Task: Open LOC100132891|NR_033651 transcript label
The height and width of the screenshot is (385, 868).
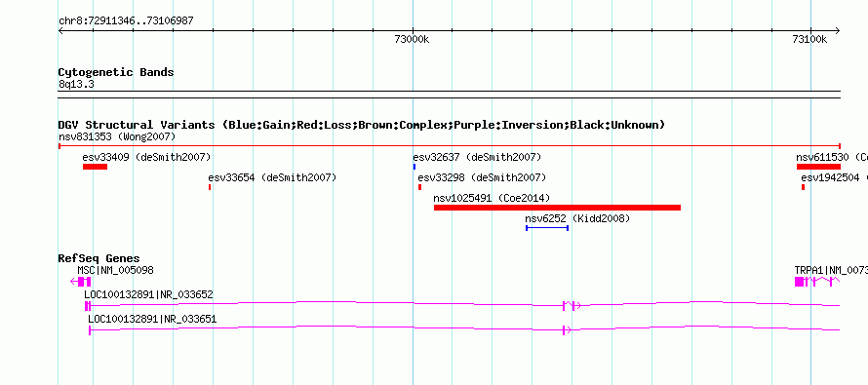Action: coord(152,319)
